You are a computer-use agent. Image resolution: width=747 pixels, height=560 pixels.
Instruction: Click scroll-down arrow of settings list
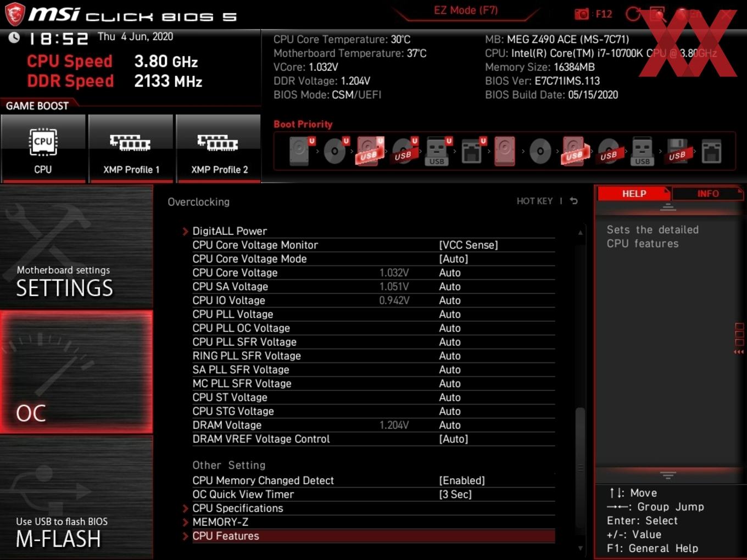click(x=580, y=548)
